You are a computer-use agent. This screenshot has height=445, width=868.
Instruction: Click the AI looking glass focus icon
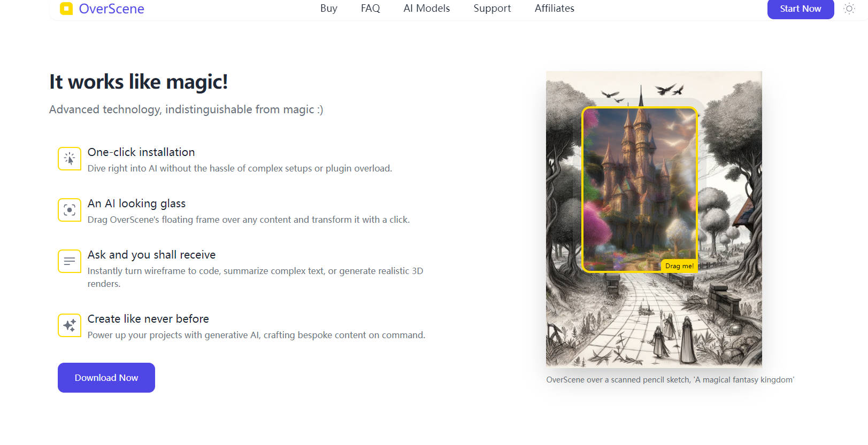[x=70, y=210]
